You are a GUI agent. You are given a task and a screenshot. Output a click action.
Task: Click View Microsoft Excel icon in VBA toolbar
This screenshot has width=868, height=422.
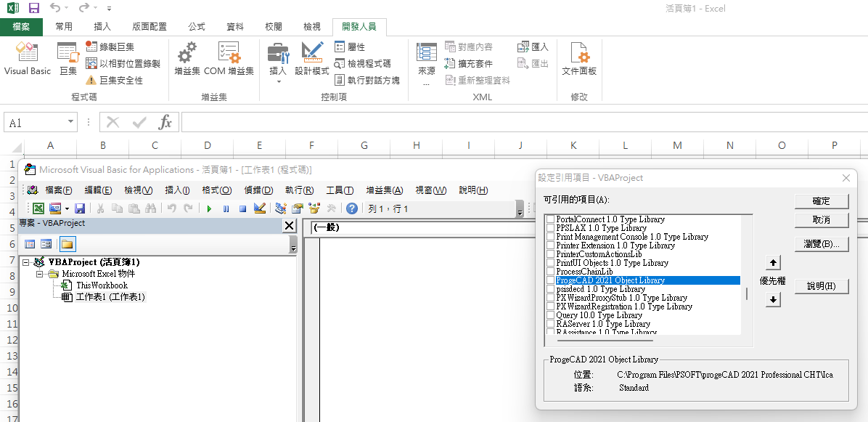pos(38,208)
